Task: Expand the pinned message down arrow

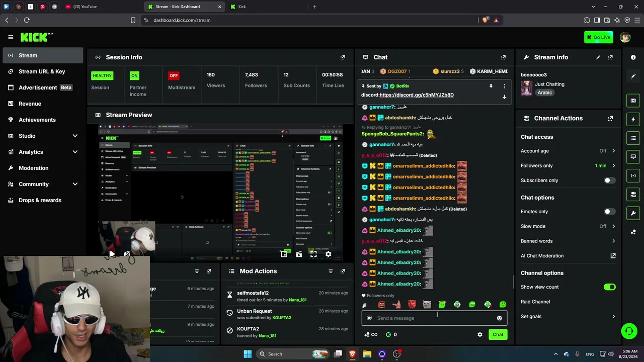Action: coord(504,97)
